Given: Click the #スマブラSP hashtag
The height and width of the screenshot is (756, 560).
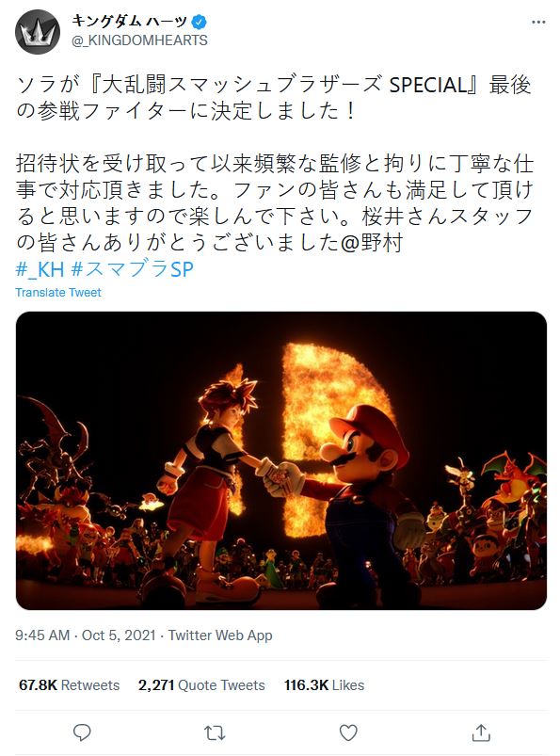Looking at the screenshot, I should (x=132, y=269).
